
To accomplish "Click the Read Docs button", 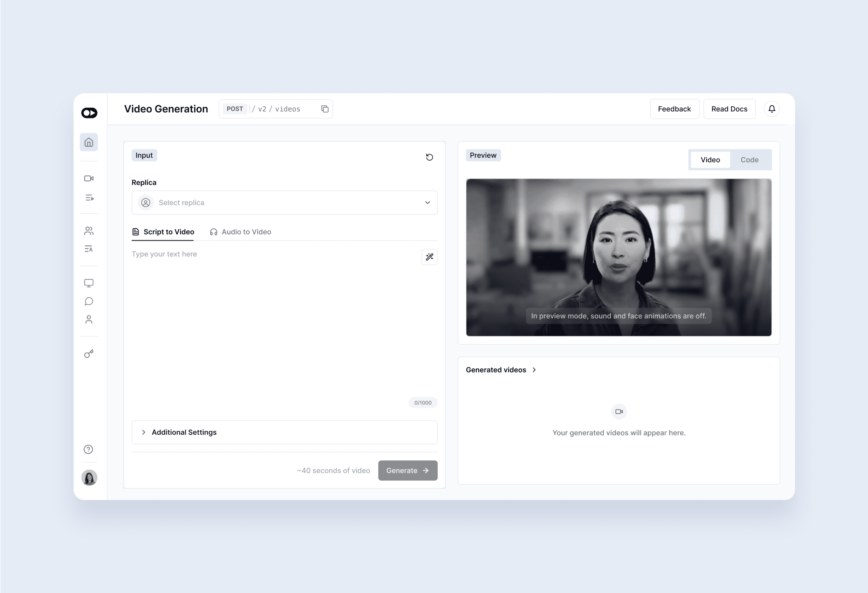I will click(x=729, y=109).
